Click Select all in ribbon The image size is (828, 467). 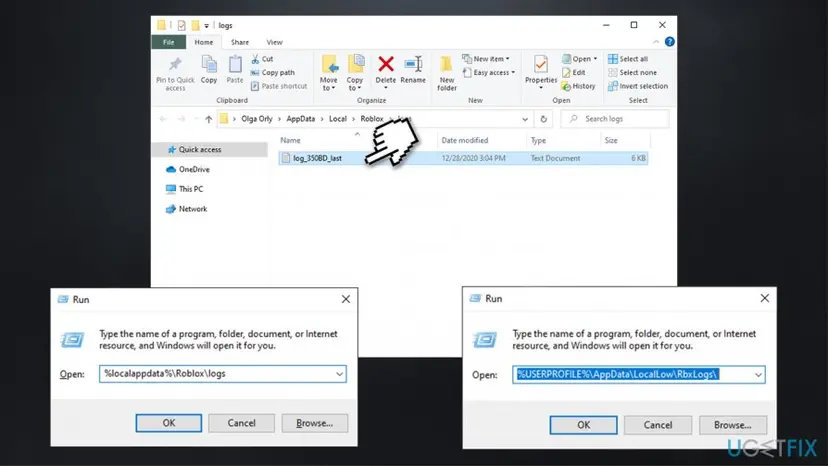coord(628,59)
